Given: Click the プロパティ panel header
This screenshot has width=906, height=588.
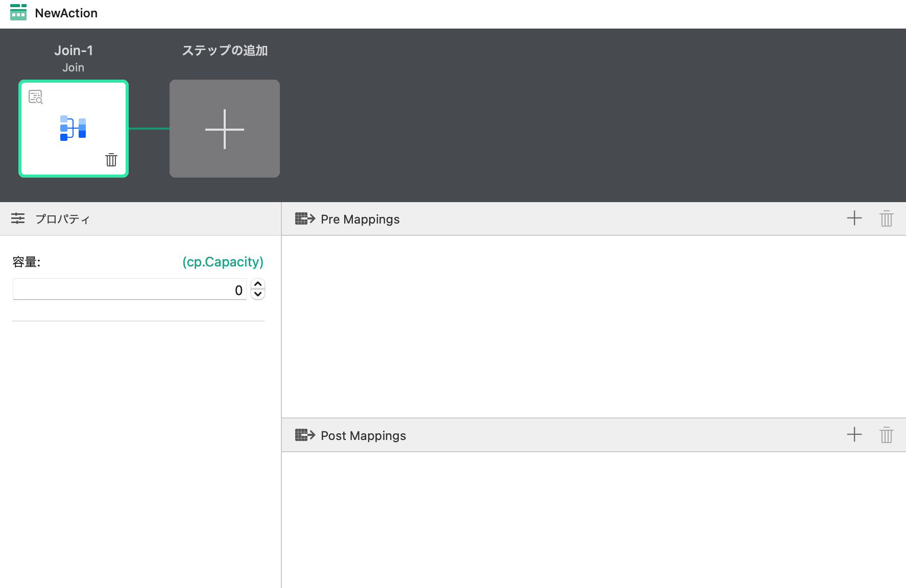Looking at the screenshot, I should 140,218.
